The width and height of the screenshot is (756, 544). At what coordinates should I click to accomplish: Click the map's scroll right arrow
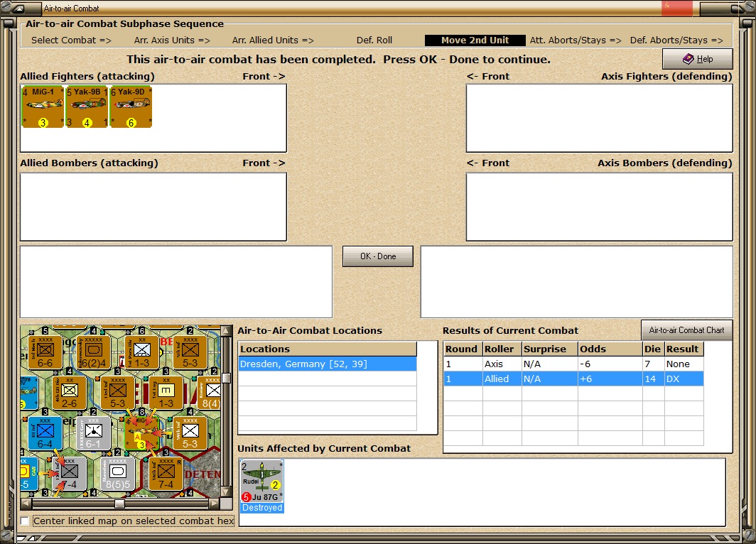click(214, 504)
